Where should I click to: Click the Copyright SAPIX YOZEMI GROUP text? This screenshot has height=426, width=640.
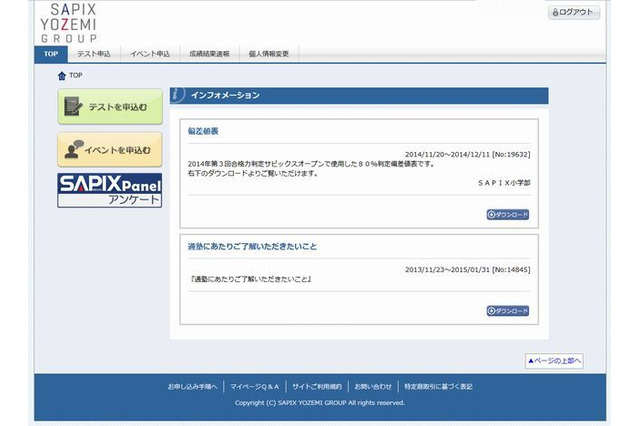320,403
